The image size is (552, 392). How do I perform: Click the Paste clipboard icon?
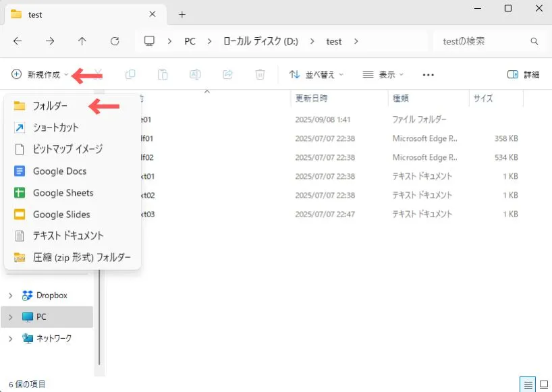click(163, 74)
